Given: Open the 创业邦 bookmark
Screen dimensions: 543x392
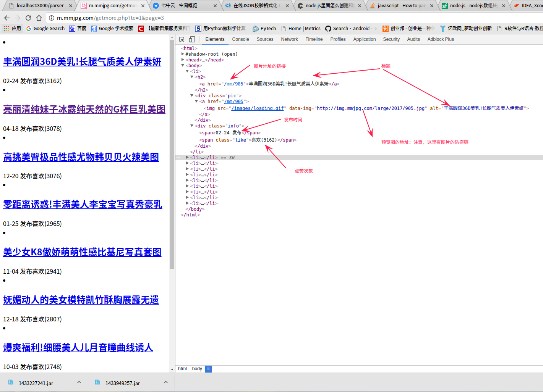Looking at the screenshot, I should click(x=408, y=28).
